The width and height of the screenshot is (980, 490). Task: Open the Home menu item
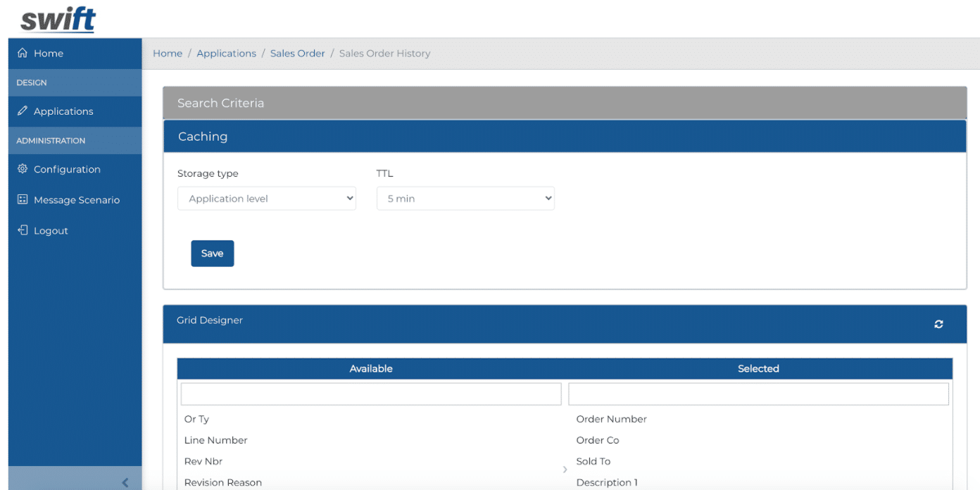tap(75, 53)
